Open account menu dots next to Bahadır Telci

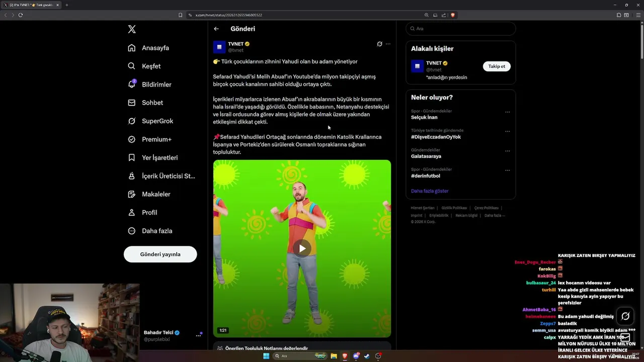click(x=198, y=336)
